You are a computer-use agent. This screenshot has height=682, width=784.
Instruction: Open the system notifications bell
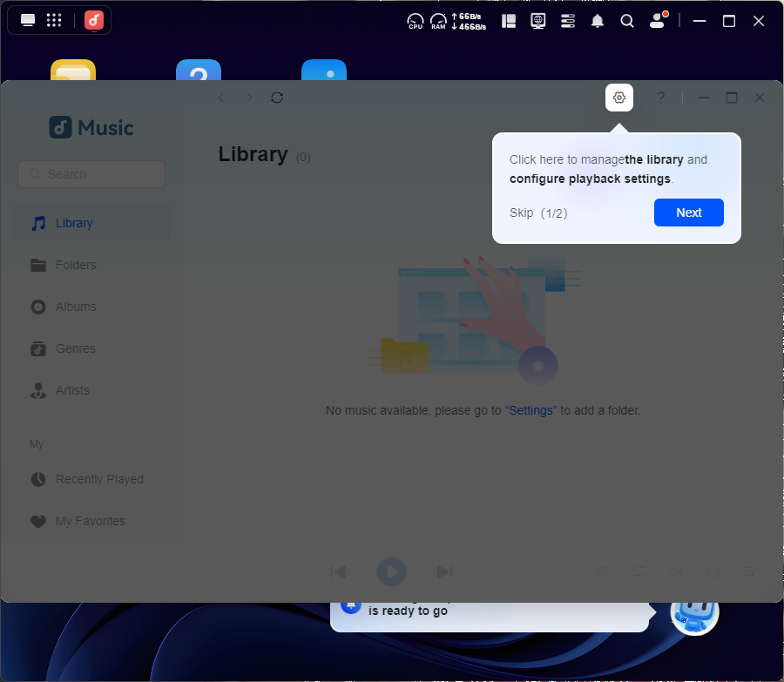598,21
